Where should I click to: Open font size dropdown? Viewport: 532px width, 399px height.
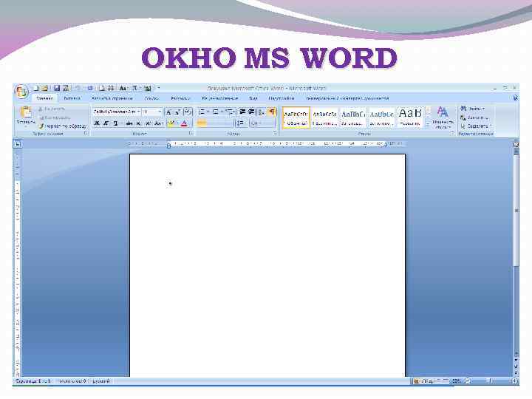tap(160, 112)
